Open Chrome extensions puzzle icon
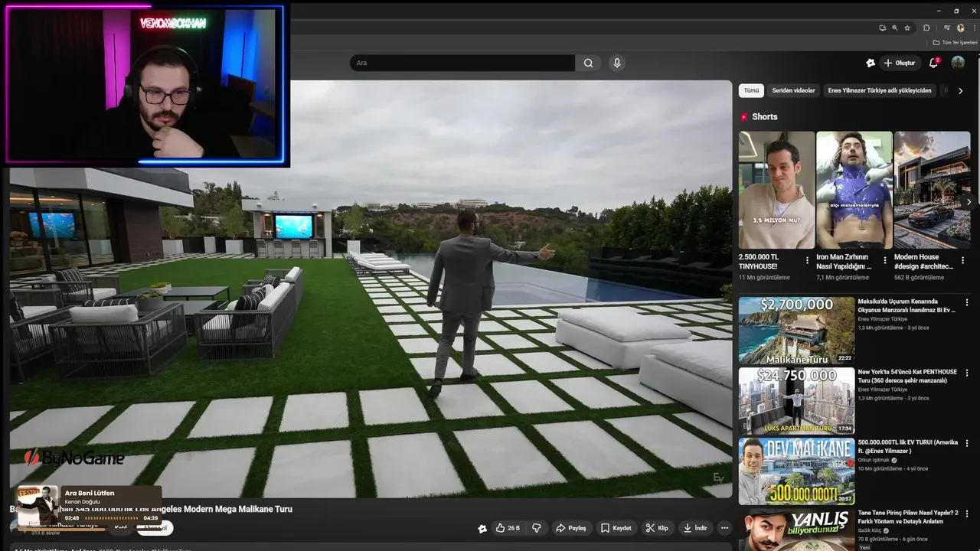 click(926, 28)
